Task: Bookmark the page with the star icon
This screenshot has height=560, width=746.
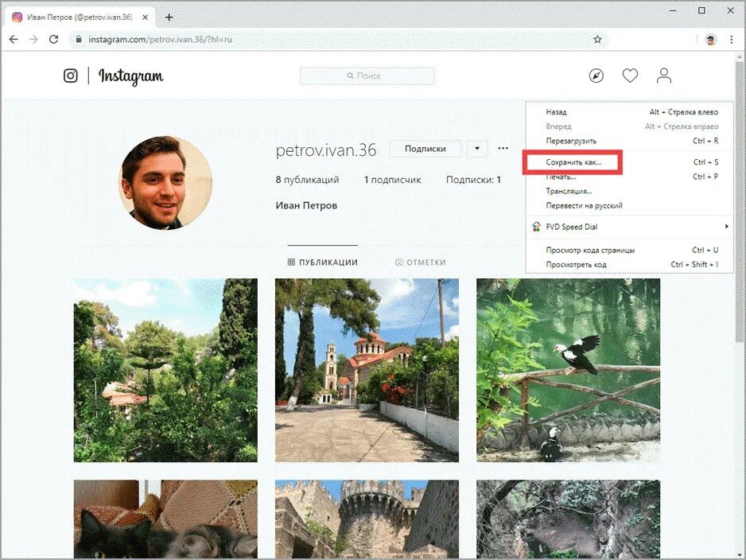Action: tap(597, 40)
